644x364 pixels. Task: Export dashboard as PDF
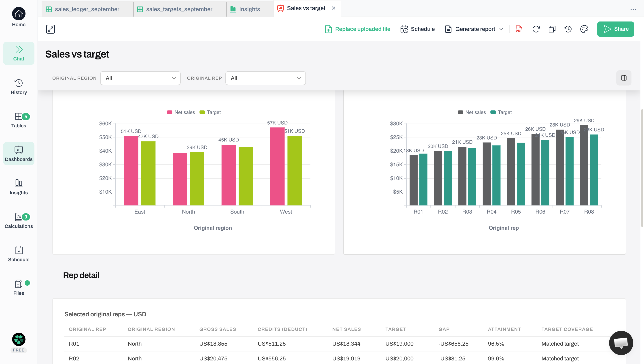tap(519, 29)
